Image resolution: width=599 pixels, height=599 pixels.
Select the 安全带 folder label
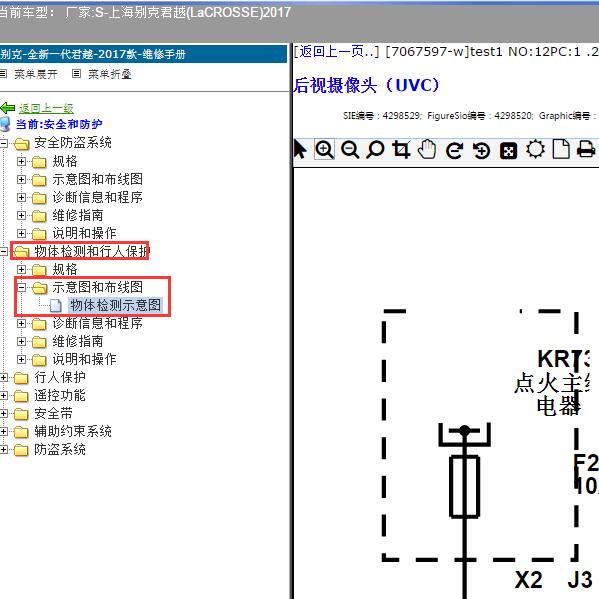pyautogui.click(x=53, y=413)
